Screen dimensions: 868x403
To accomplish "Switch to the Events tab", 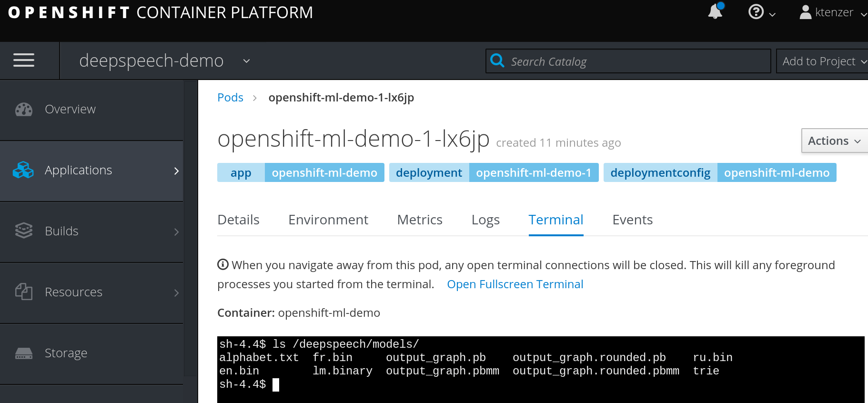I will click(x=632, y=220).
